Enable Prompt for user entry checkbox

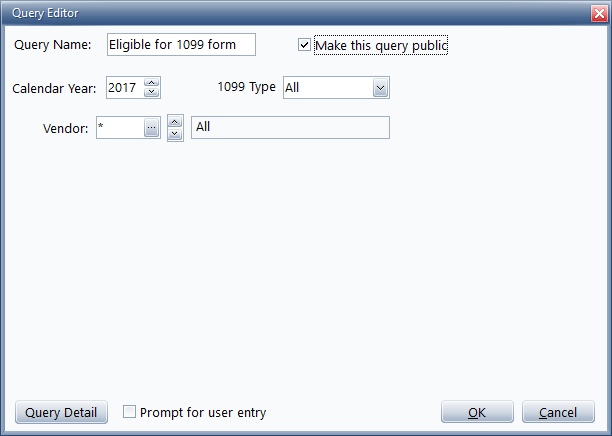point(129,412)
